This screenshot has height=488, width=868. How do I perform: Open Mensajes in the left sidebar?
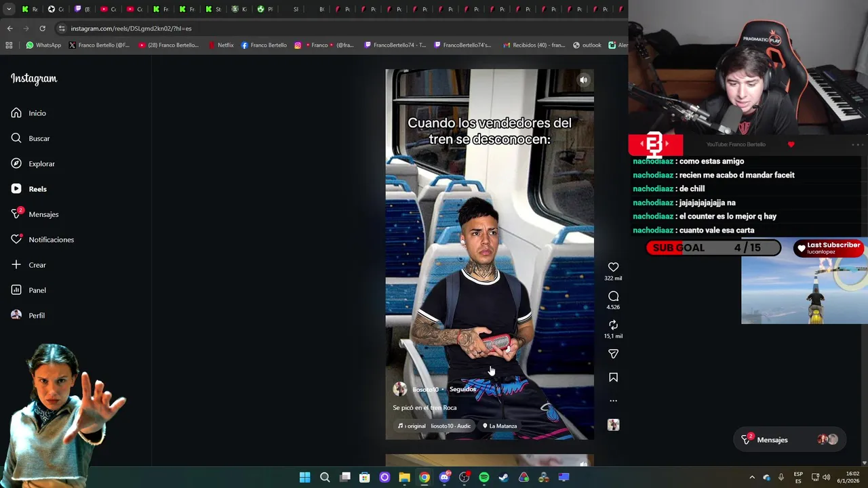coord(35,214)
